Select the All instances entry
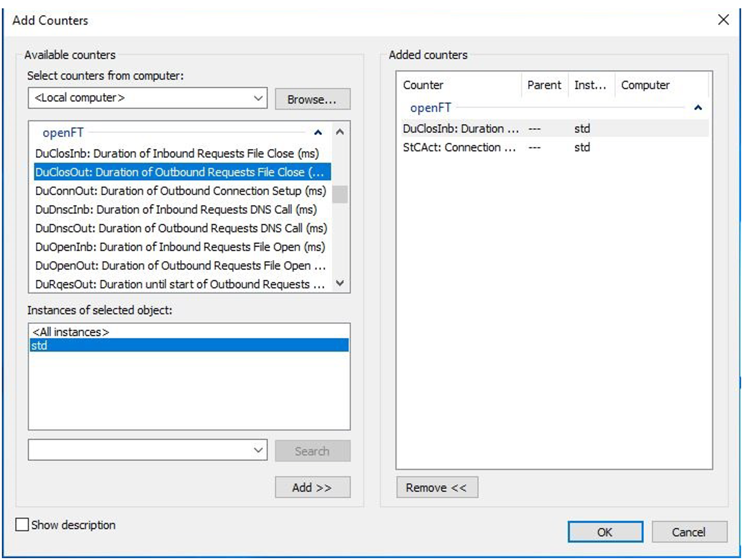Image resolution: width=743 pixels, height=560 pixels. pos(71,332)
